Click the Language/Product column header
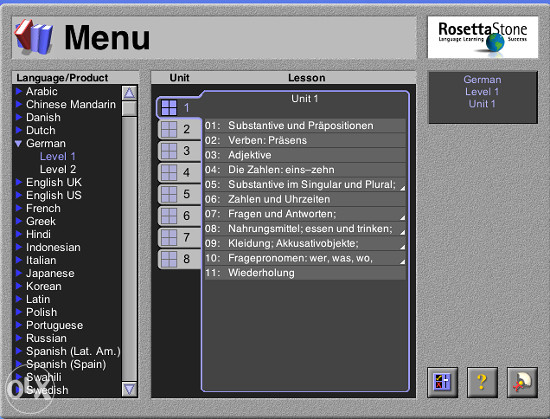This screenshot has height=419, width=550. click(x=75, y=77)
